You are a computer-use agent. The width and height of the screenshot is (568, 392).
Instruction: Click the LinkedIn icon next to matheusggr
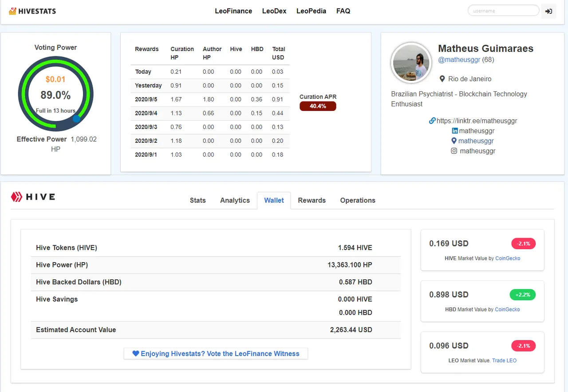click(x=455, y=131)
